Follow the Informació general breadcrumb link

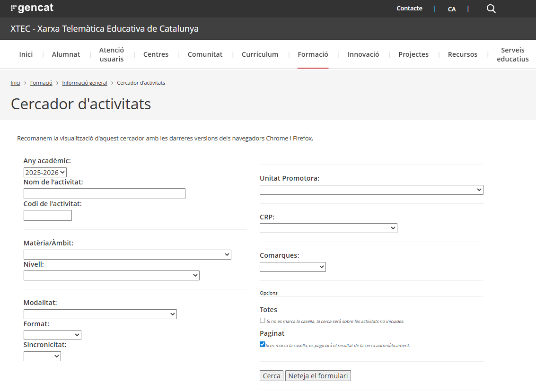85,83
